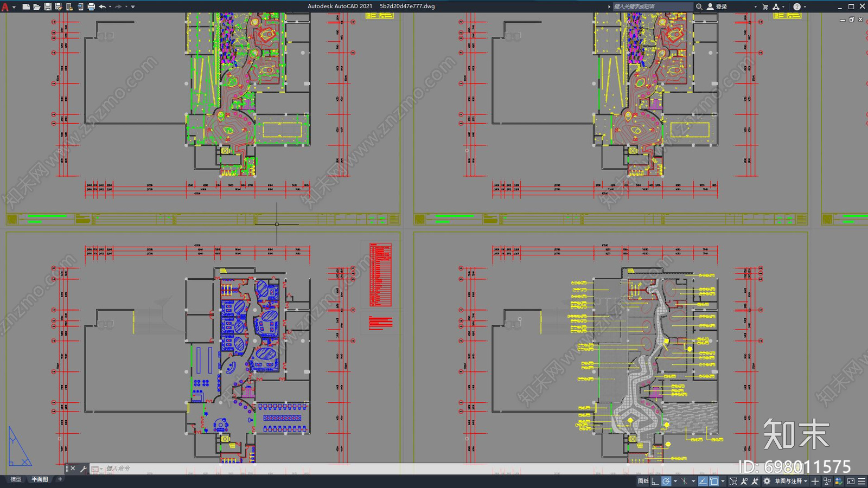Screen dimensions: 868x488
Task: Click the 登录 sign-in button
Action: coord(717,7)
